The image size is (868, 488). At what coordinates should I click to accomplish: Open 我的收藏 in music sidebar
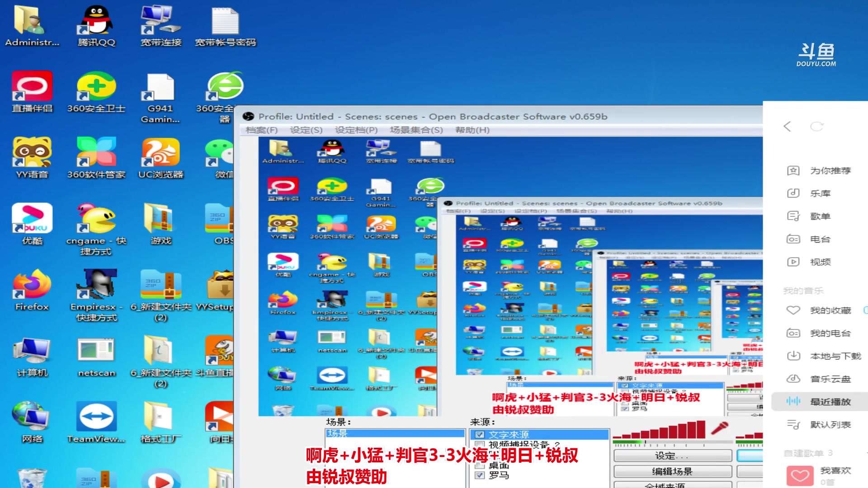[x=819, y=310]
